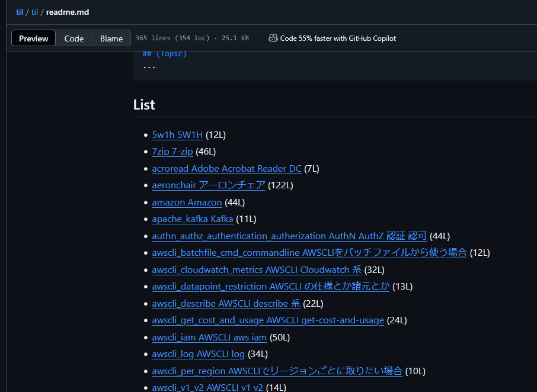Click the 'readme.md' file name in breadcrumb
The image size is (537, 392).
pos(68,12)
